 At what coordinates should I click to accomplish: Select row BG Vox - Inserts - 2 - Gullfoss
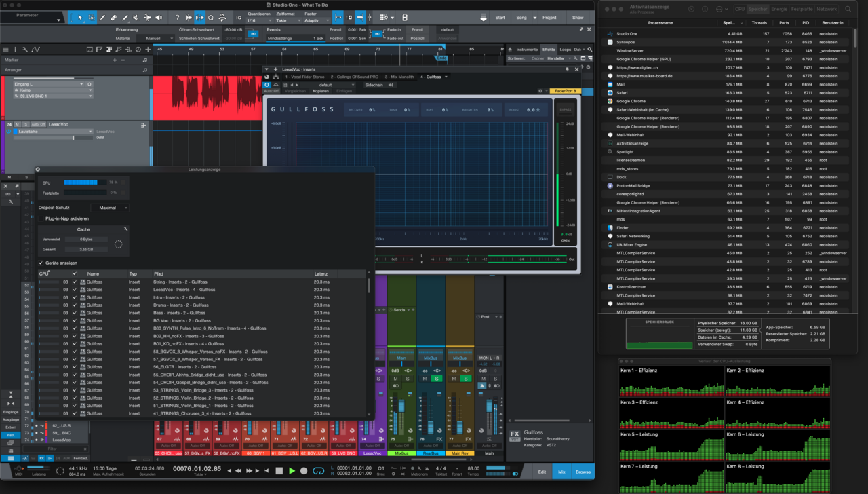pyautogui.click(x=203, y=320)
